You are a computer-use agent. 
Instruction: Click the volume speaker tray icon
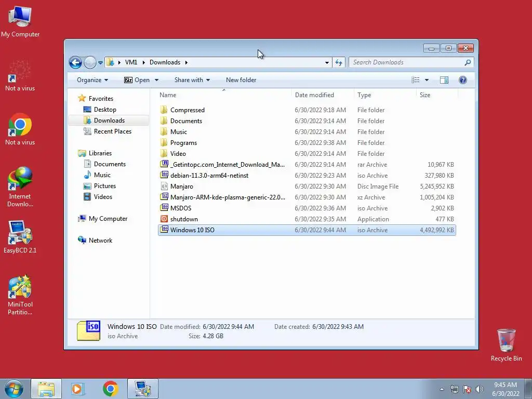[479, 389]
